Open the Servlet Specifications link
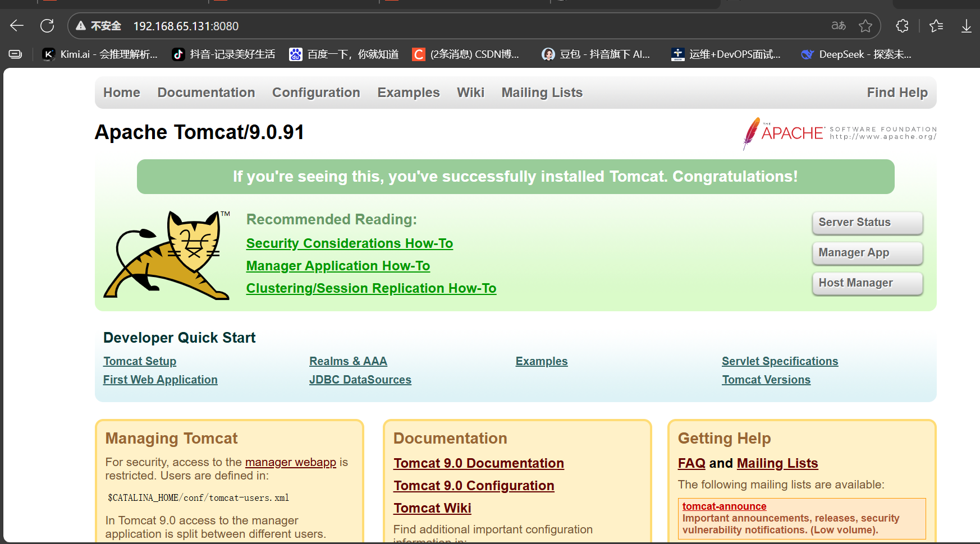 pos(780,361)
